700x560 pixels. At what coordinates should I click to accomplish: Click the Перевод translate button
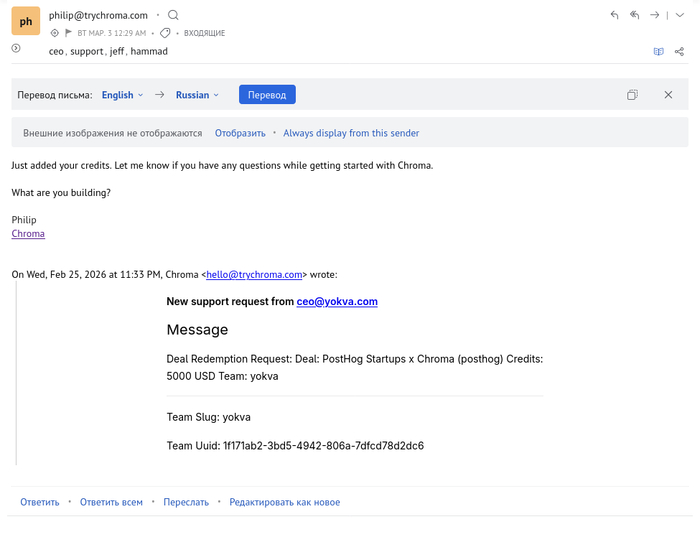point(267,95)
